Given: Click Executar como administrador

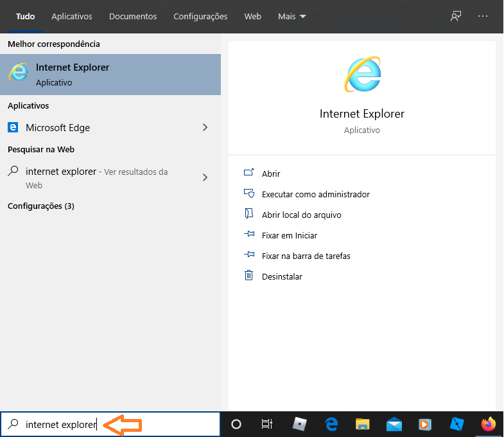Looking at the screenshot, I should [x=315, y=194].
